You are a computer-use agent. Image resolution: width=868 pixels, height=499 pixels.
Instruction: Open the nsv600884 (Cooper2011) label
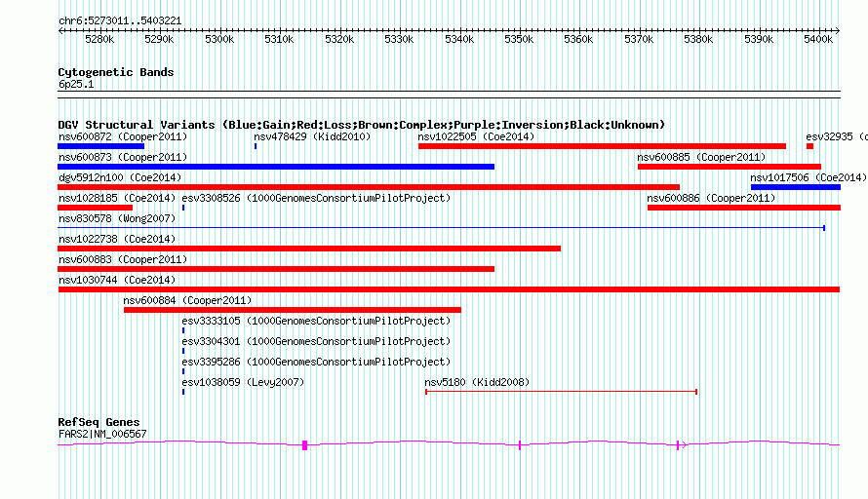[x=187, y=300]
